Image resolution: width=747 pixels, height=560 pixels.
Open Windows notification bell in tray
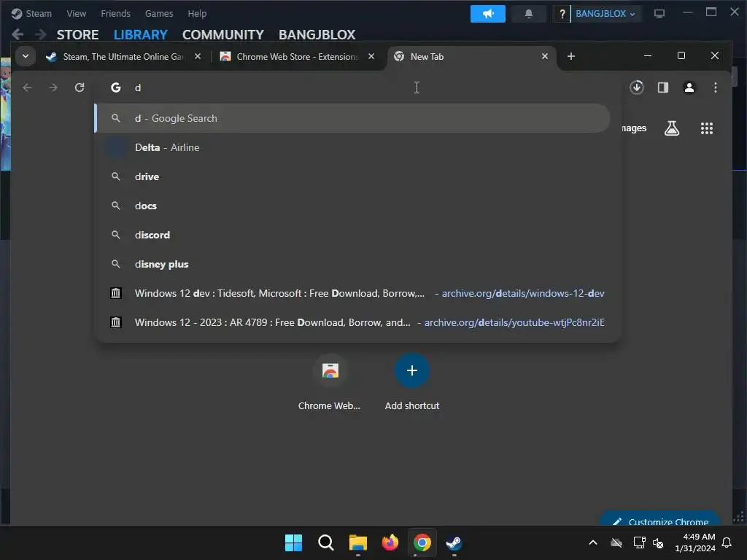[727, 542]
